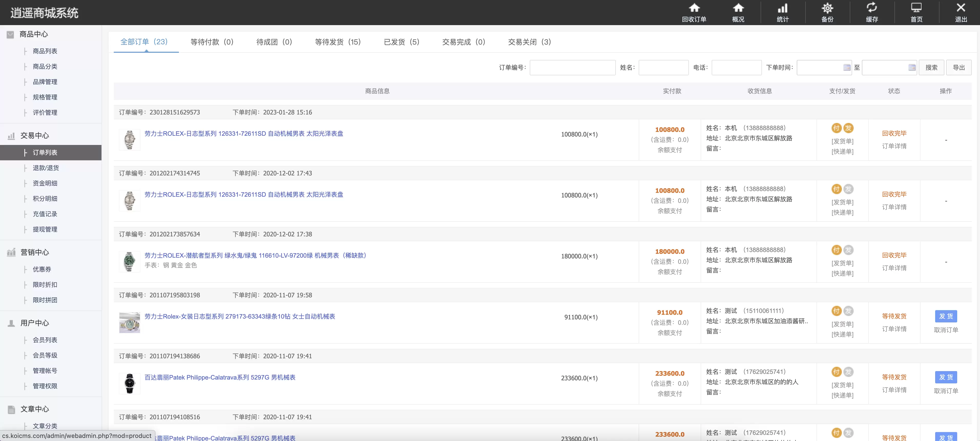
Task: Cancel order 201107194138686 via 取消订单
Action: coord(946,391)
